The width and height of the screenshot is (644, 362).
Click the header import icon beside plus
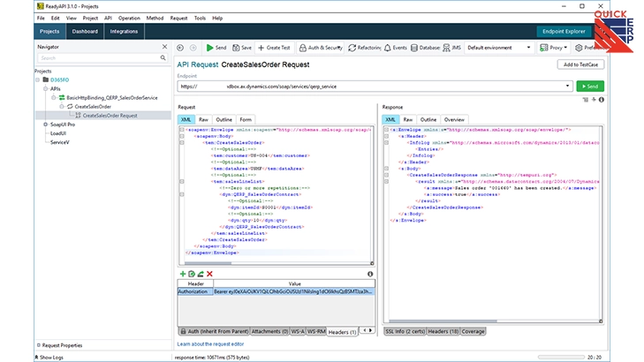pos(192,274)
